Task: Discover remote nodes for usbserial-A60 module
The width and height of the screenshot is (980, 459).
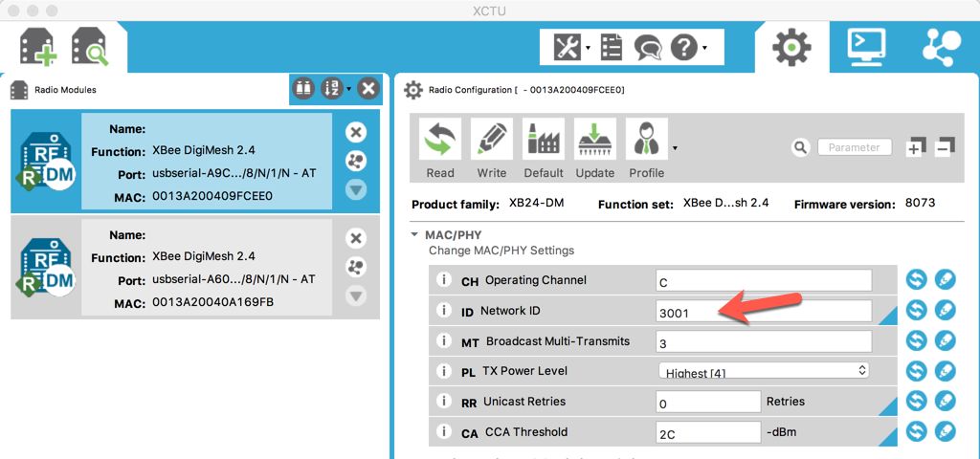Action: (356, 268)
